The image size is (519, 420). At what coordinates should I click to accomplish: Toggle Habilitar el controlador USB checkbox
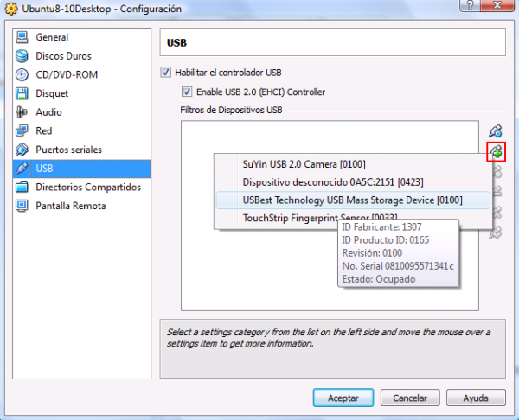167,73
